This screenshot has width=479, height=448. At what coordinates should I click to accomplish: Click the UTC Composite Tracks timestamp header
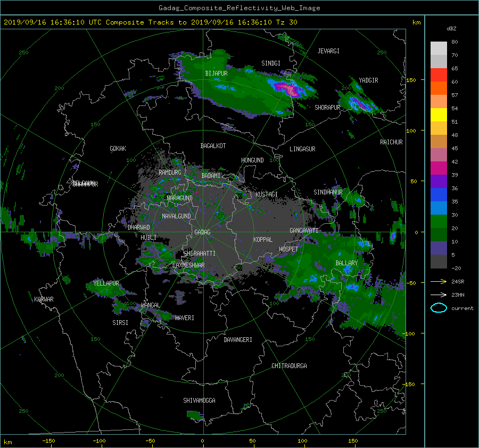(150, 22)
